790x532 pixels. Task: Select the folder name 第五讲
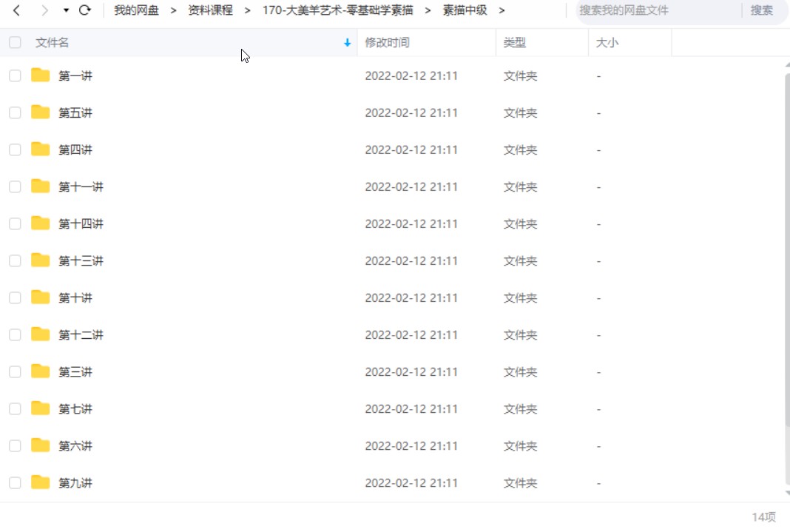(x=75, y=112)
